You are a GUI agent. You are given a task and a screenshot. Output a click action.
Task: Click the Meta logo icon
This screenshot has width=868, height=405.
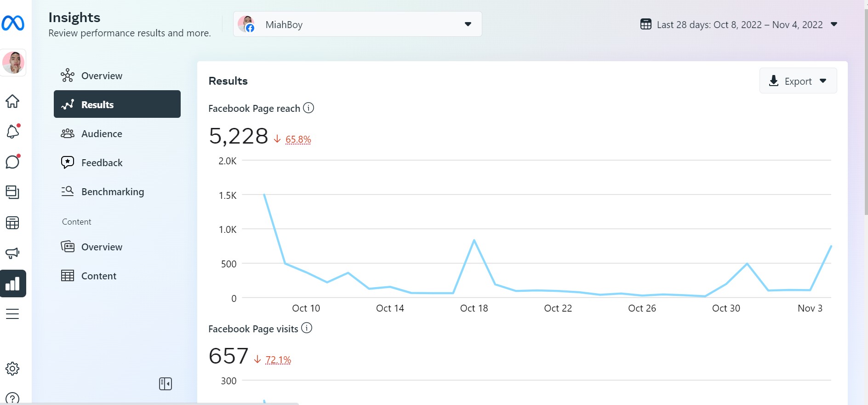pyautogui.click(x=13, y=23)
